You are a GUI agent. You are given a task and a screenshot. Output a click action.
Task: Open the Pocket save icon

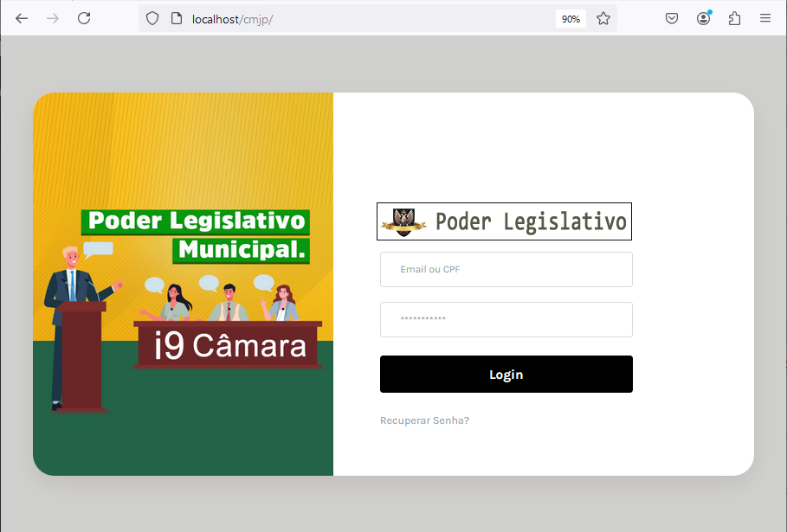[672, 19]
